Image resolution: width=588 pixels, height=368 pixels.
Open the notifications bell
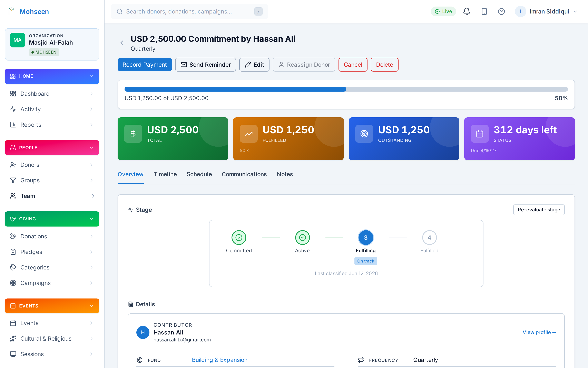point(467,11)
